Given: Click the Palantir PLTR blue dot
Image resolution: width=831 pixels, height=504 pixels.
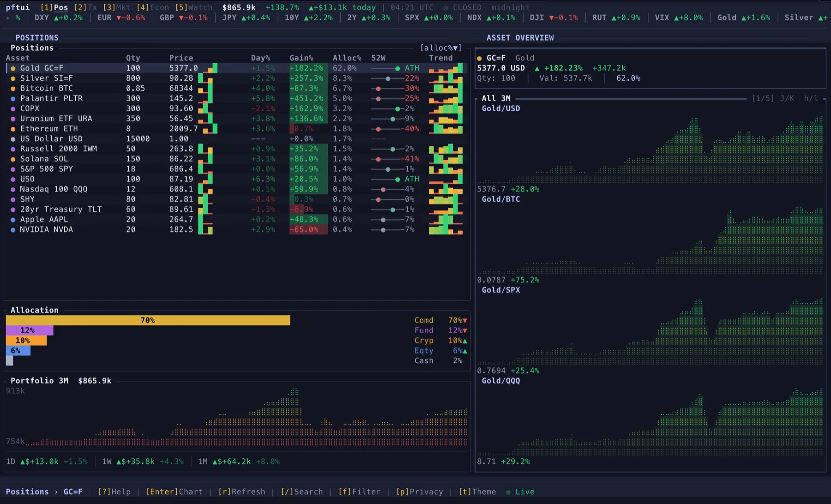Looking at the screenshot, I should (13, 99).
